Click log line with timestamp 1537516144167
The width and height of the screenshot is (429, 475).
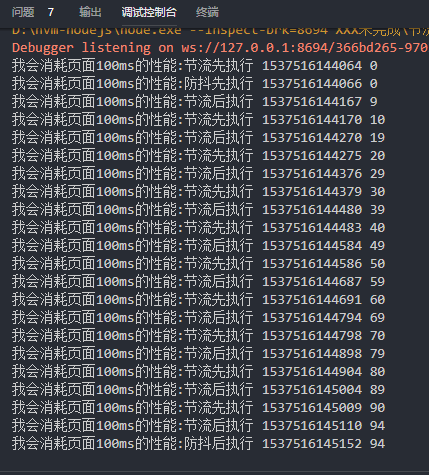click(195, 102)
